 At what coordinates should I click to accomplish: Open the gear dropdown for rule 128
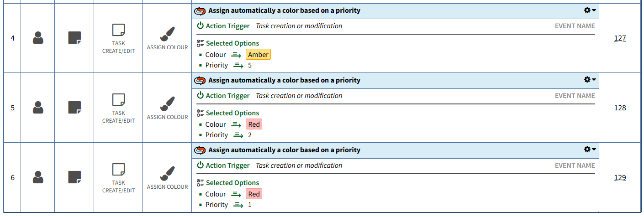coord(590,80)
